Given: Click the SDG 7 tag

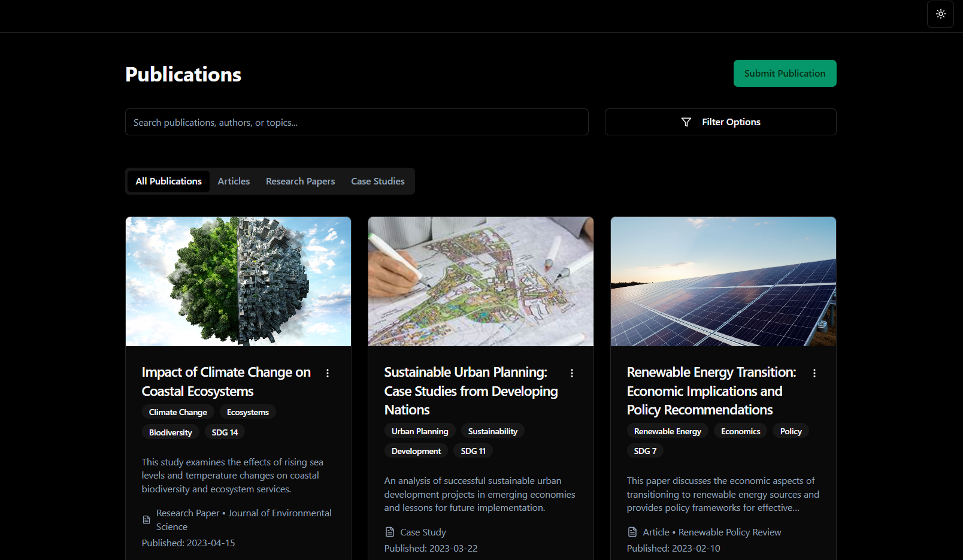Looking at the screenshot, I should [646, 451].
